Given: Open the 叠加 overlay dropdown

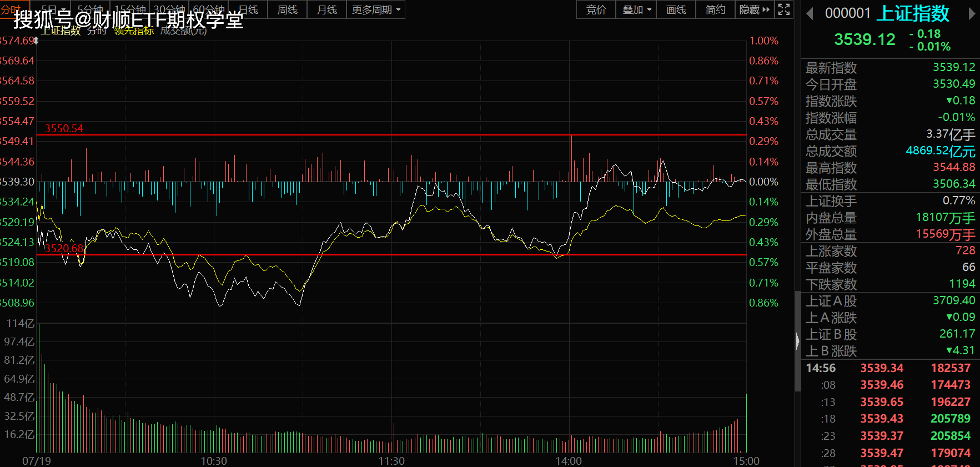Looking at the screenshot, I should coord(636,9).
